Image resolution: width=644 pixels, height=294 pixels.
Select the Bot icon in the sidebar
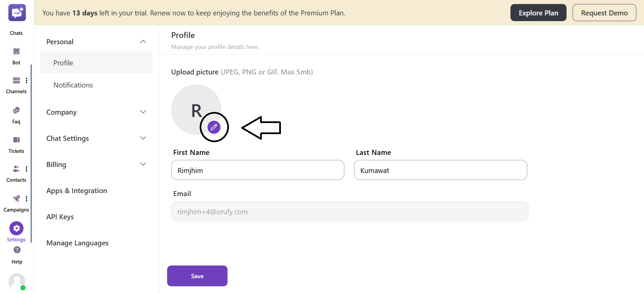click(x=16, y=51)
